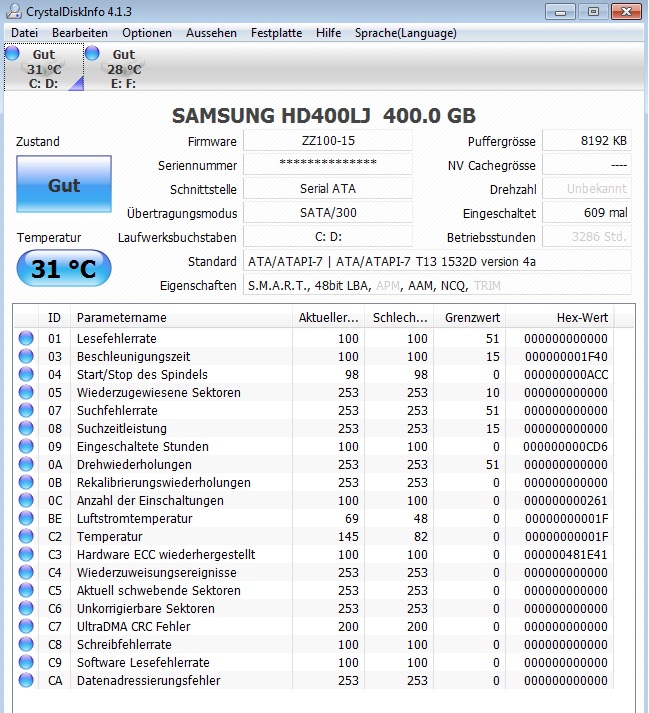Viewport: 649px width, 713px height.
Task: Click the status icon for Wiederzugewiesene Sektoren
Action: [26, 392]
